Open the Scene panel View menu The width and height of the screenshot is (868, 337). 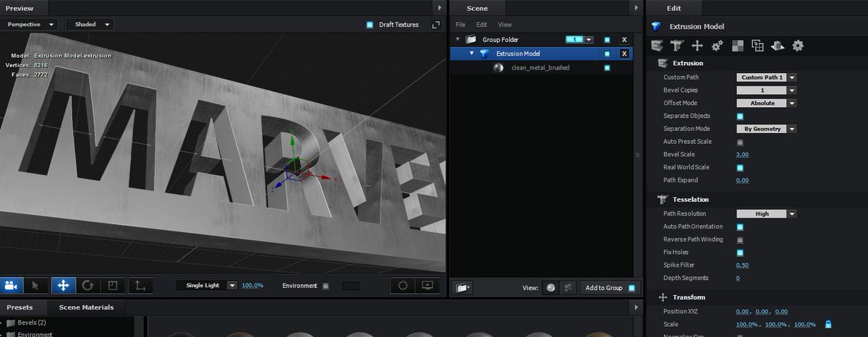click(x=505, y=25)
